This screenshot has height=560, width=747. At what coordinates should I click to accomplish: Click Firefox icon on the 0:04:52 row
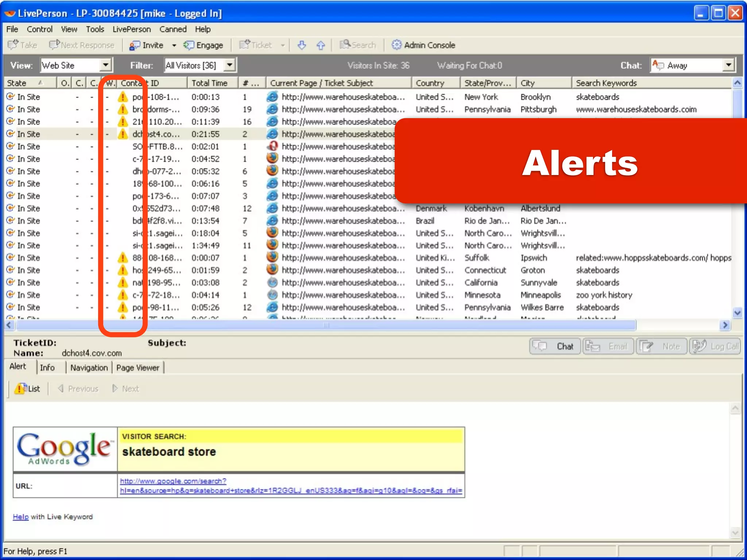272,159
